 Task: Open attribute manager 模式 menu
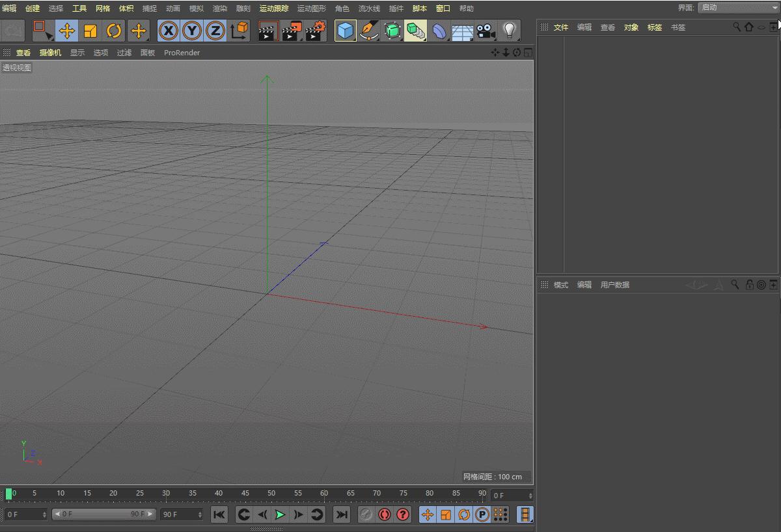pos(561,285)
